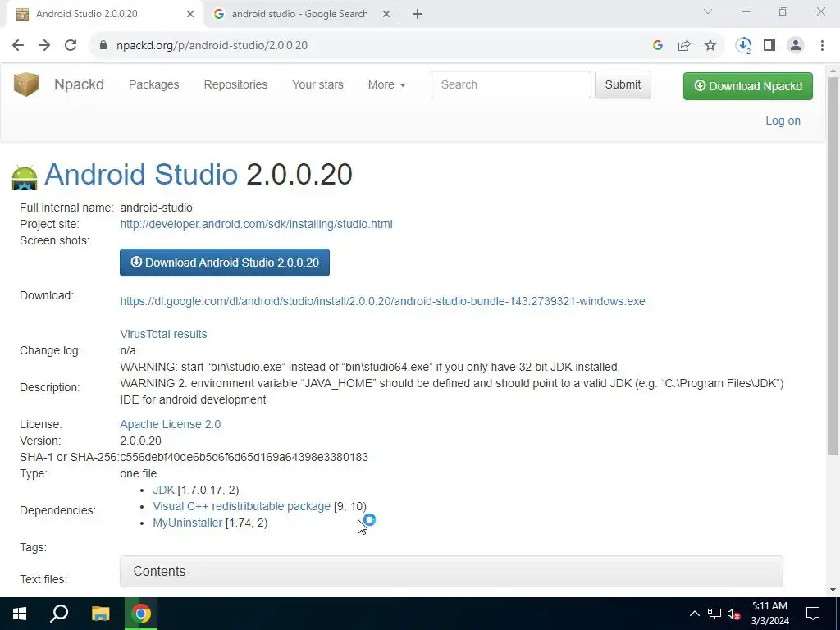
Task: Click the Npackd box logo
Action: tap(26, 84)
